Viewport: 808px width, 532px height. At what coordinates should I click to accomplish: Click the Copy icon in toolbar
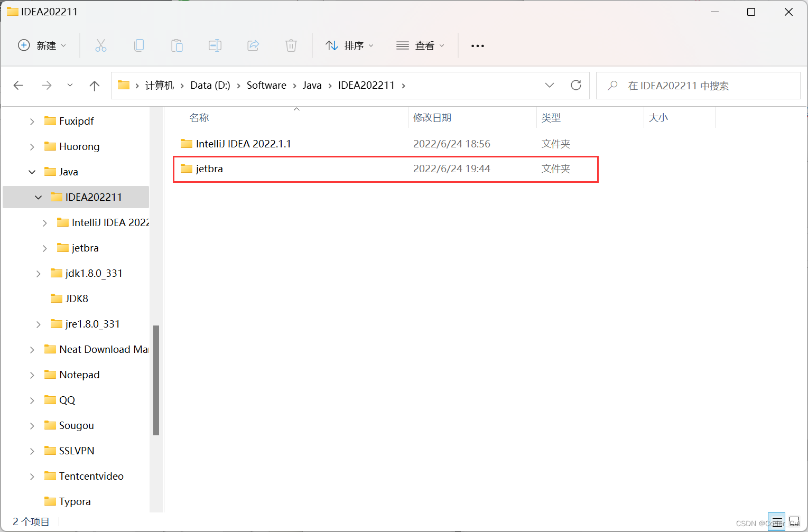click(139, 45)
